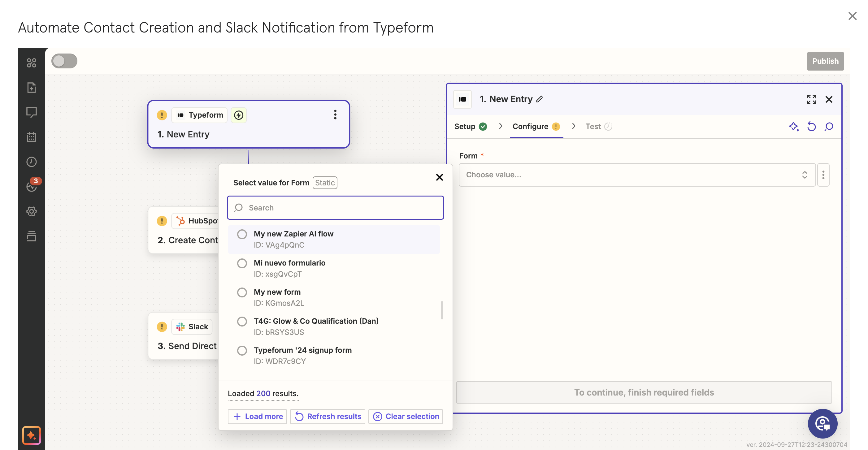Viewport: 868px width, 450px height.
Task: Select My new form radio option
Action: (x=242, y=292)
